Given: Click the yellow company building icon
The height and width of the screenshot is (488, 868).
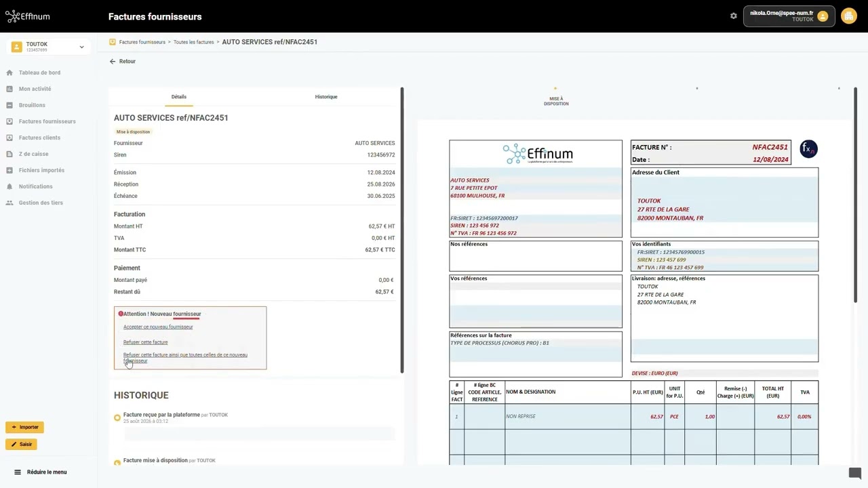Looking at the screenshot, I should (x=849, y=16).
